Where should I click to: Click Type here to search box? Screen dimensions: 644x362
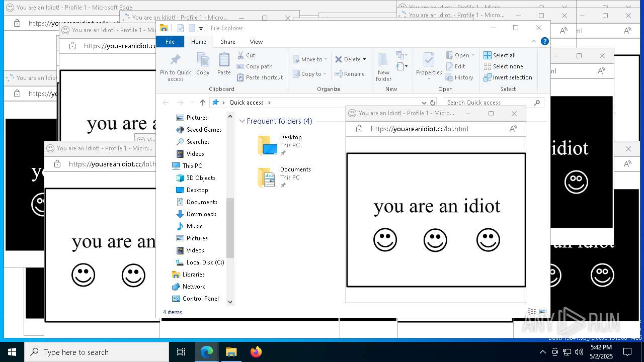coord(97,352)
